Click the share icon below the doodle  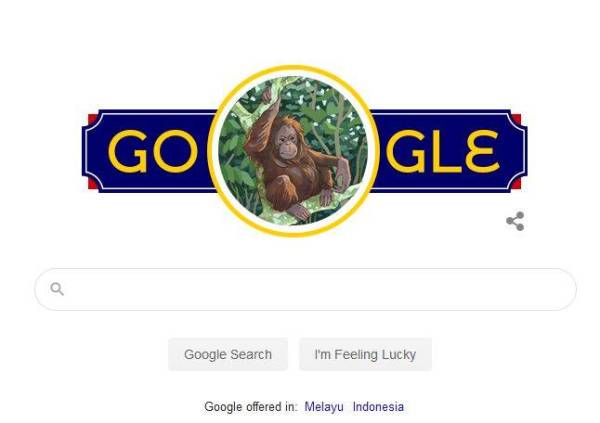515,221
